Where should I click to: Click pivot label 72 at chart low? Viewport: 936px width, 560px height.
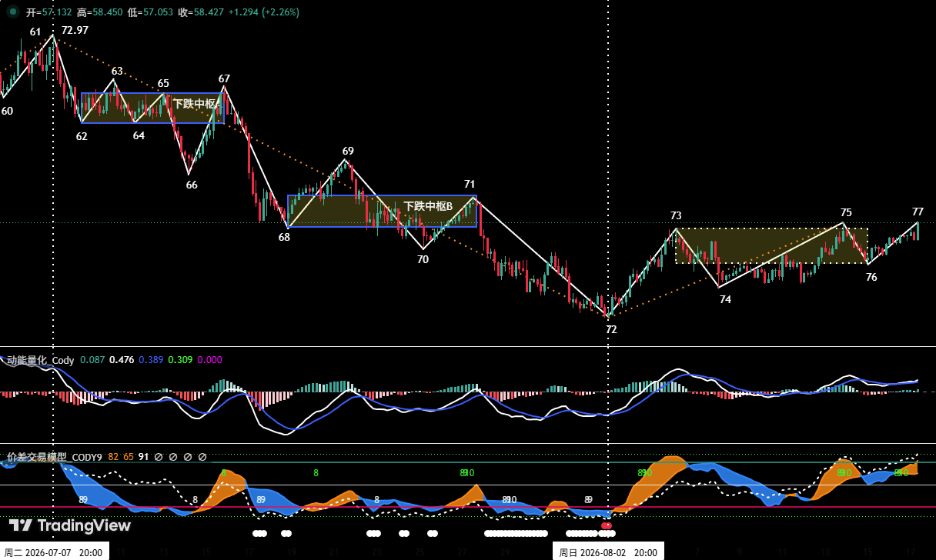click(611, 329)
